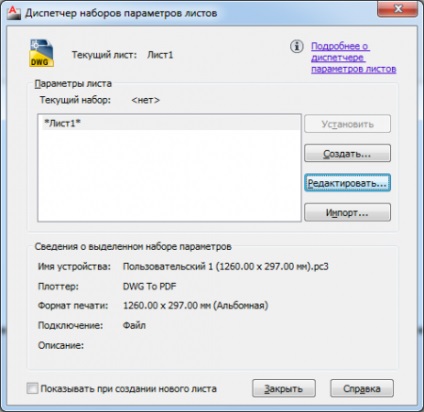Viewport: 424px width, 412px height.
Task: Click the Импорт... button
Action: point(347,212)
